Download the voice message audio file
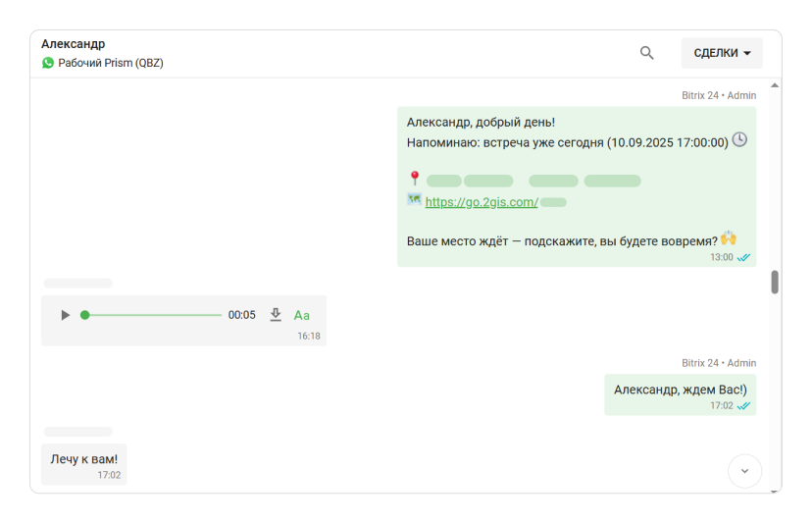812x524 pixels. (x=276, y=315)
